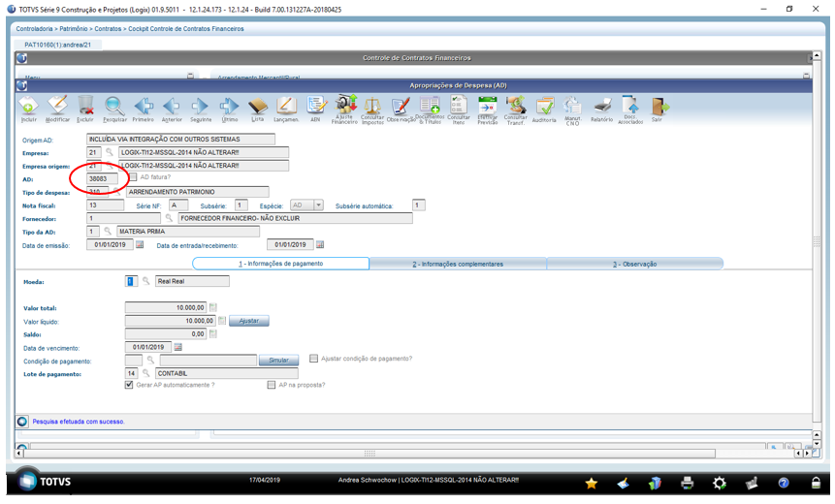Screen dimensions: 835x504
Task: Click the Controladoria breadcrumb link
Action: point(34,29)
